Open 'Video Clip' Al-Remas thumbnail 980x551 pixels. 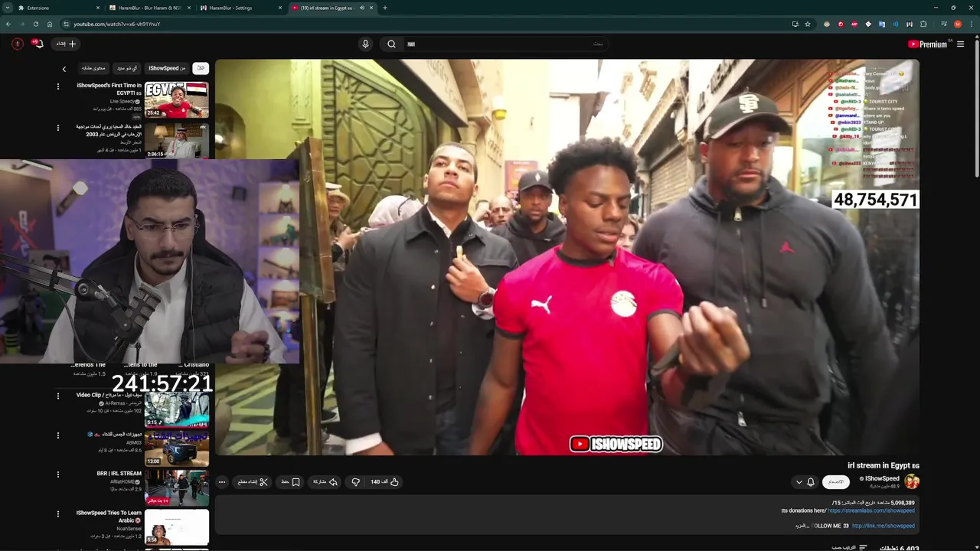coord(177,409)
